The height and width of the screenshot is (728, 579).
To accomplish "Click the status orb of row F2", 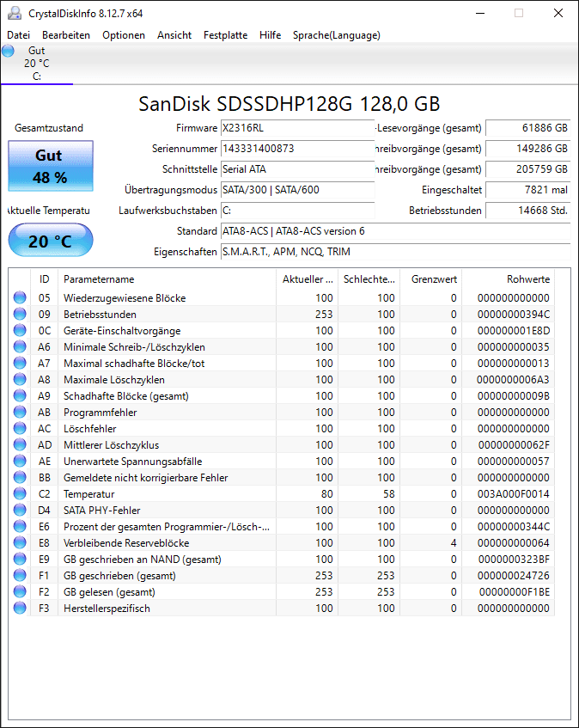I will click(20, 591).
